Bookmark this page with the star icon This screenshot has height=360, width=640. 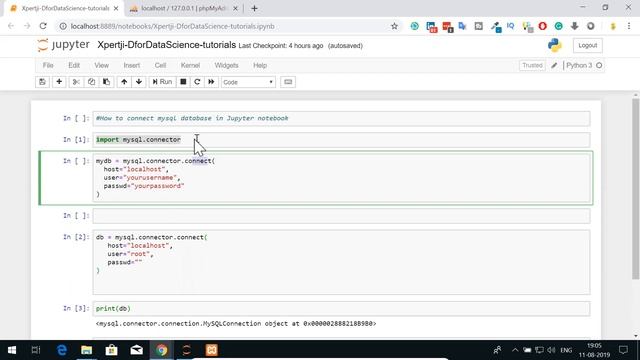click(x=394, y=26)
